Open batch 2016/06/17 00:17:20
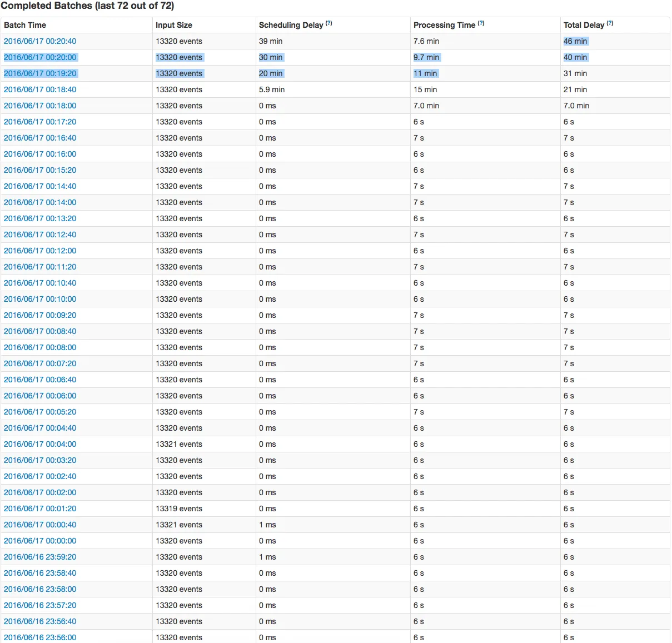 point(40,122)
